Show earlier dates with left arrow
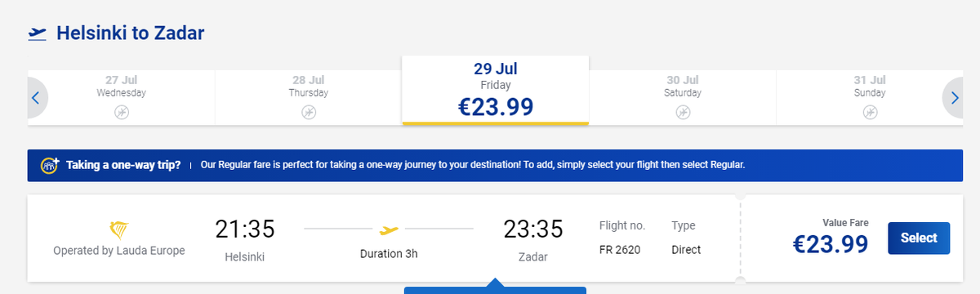The image size is (980, 294). (36, 98)
